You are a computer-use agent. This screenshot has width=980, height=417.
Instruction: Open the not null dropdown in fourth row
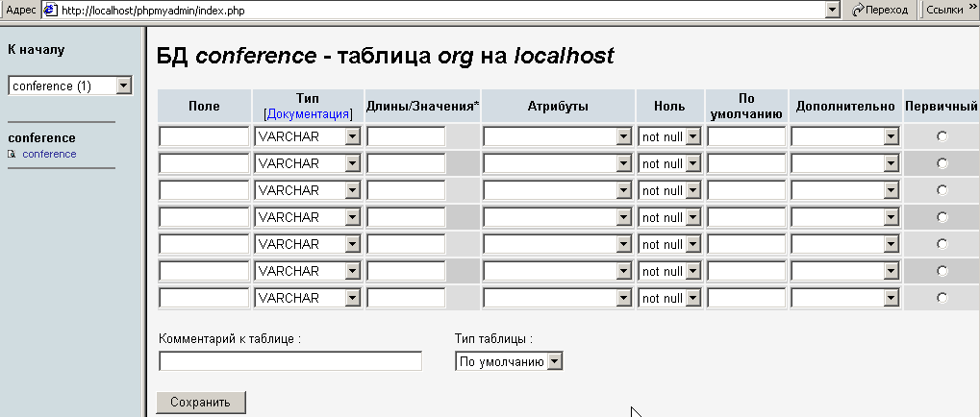670,217
